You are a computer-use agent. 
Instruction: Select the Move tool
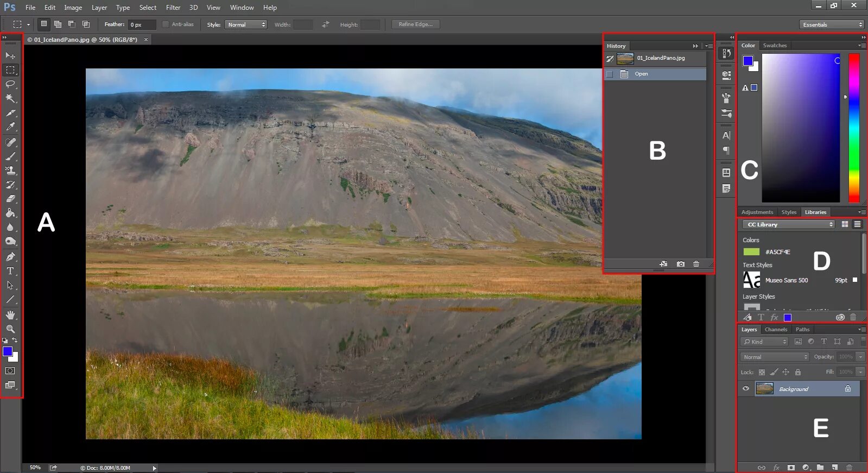tap(10, 55)
